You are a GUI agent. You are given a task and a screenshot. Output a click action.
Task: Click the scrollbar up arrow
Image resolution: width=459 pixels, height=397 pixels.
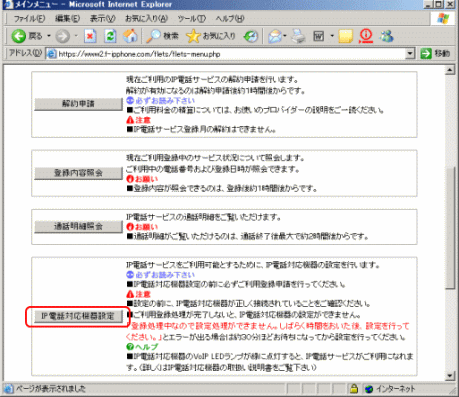pyautogui.click(x=450, y=70)
